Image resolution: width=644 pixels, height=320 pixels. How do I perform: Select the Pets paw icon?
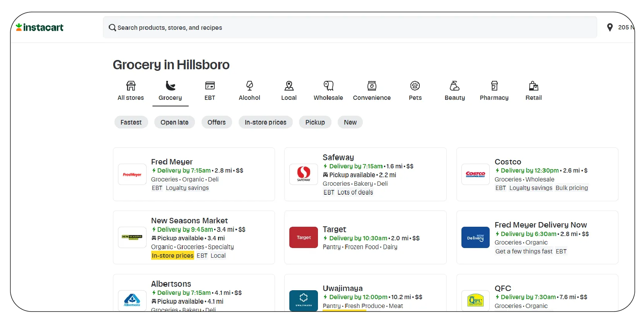(415, 86)
